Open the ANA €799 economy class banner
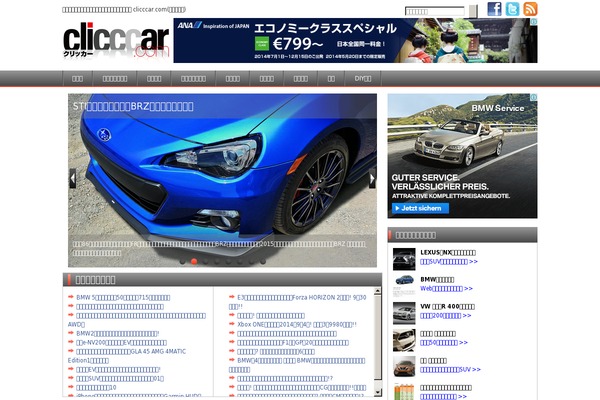Screen dimensions: 600x400 pos(355,41)
